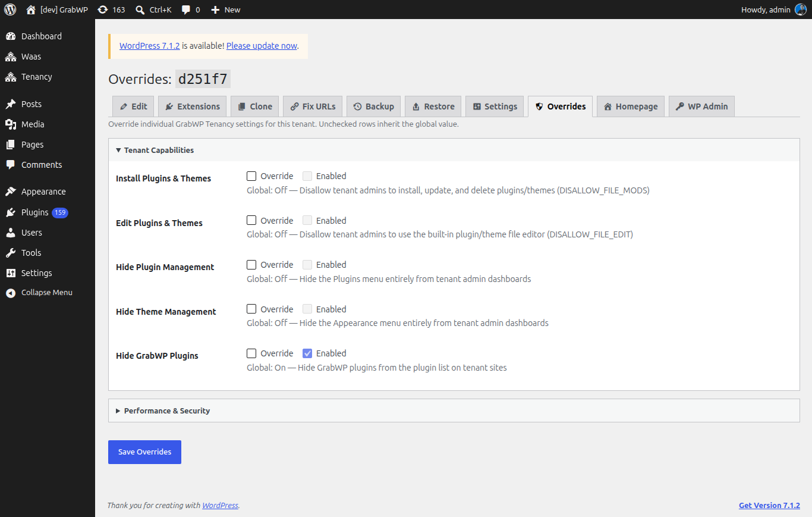Click the sliders icon on tenant Settings tab

tap(477, 106)
